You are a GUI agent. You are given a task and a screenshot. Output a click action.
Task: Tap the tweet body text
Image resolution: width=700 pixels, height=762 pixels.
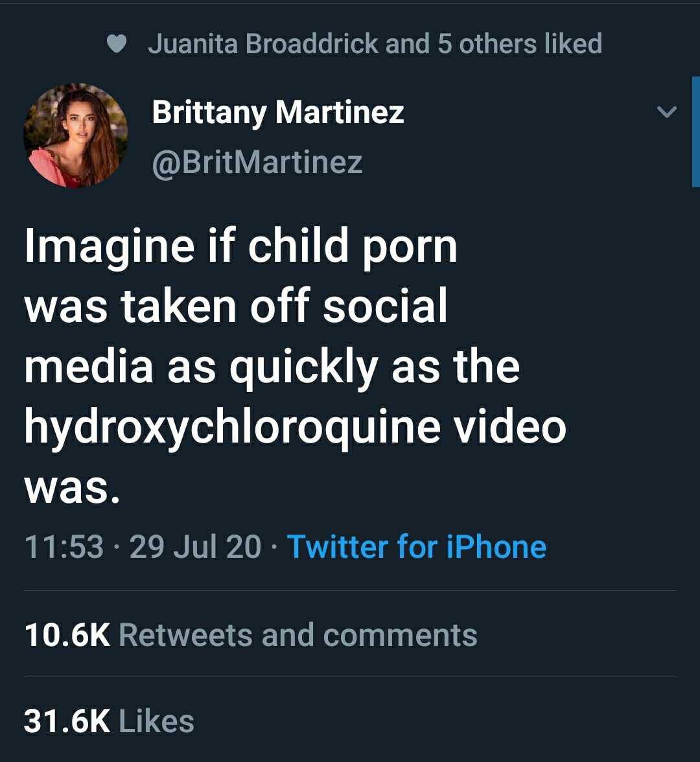tap(295, 365)
